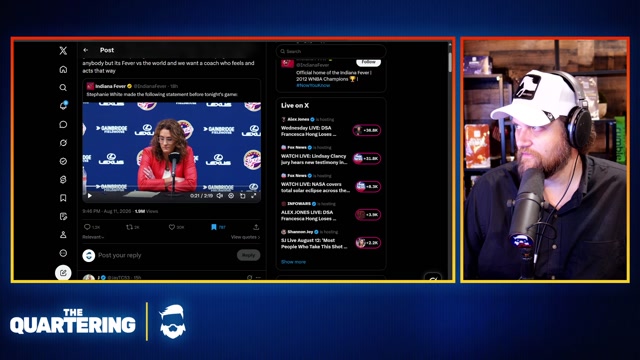Click the 1.9M Views count
The height and width of the screenshot is (360, 640).
pyautogui.click(x=146, y=211)
